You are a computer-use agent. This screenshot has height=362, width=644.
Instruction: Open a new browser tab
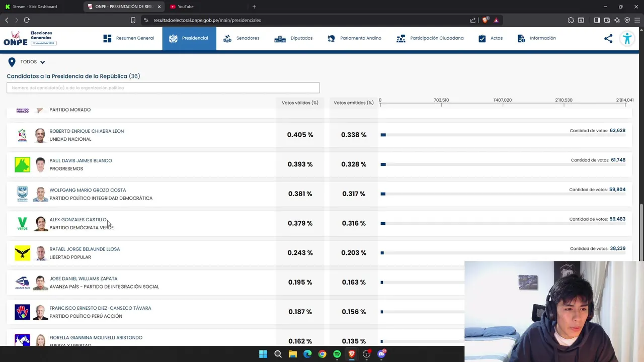[254, 7]
